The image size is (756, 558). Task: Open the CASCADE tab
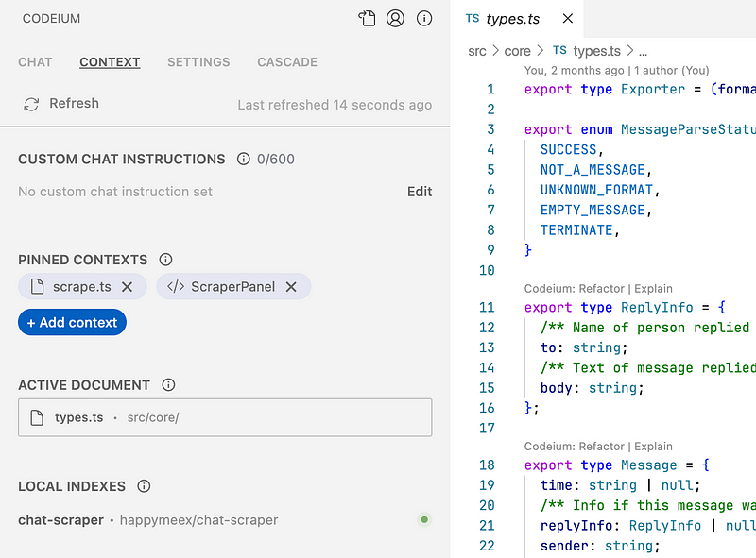(x=287, y=62)
